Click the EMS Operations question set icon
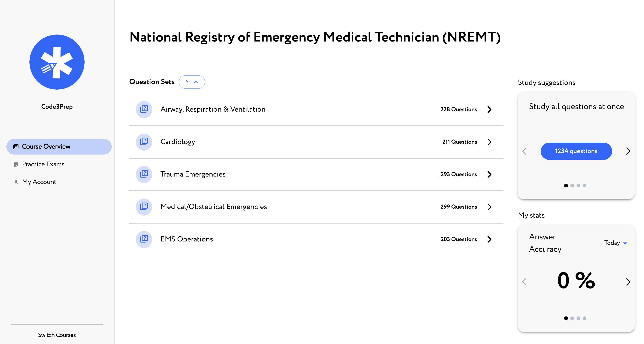The height and width of the screenshot is (344, 644). (144, 239)
